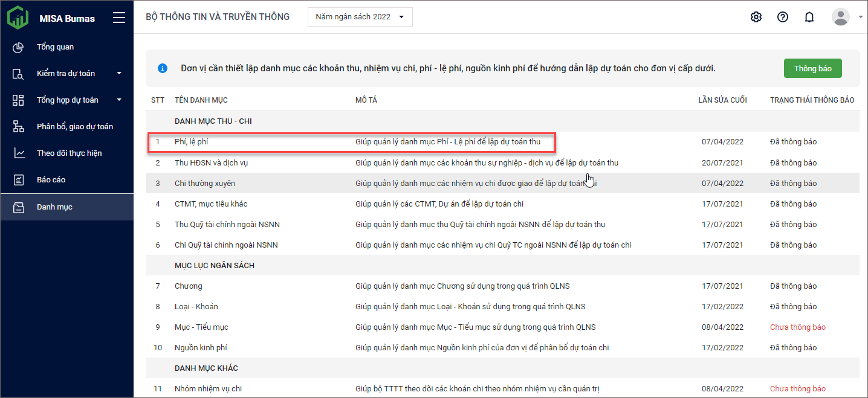Open the help question mark icon
Viewport: 868px width, 398px height.
tap(782, 17)
